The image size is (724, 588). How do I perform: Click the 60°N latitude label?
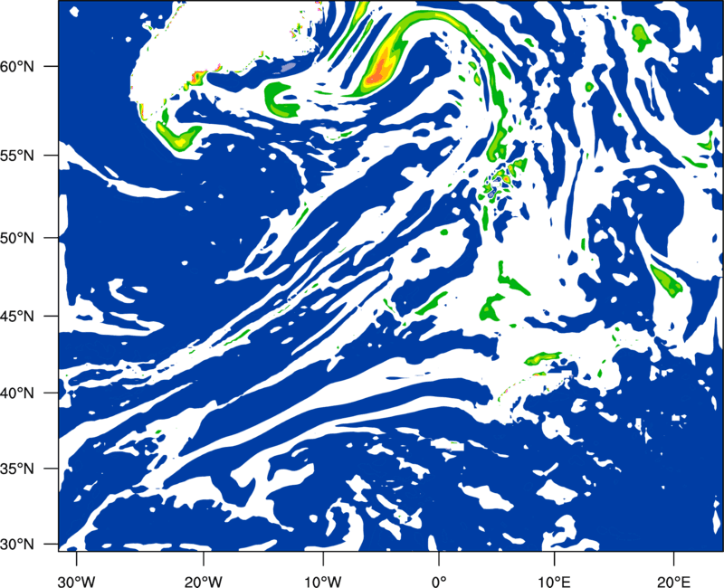pos(17,67)
